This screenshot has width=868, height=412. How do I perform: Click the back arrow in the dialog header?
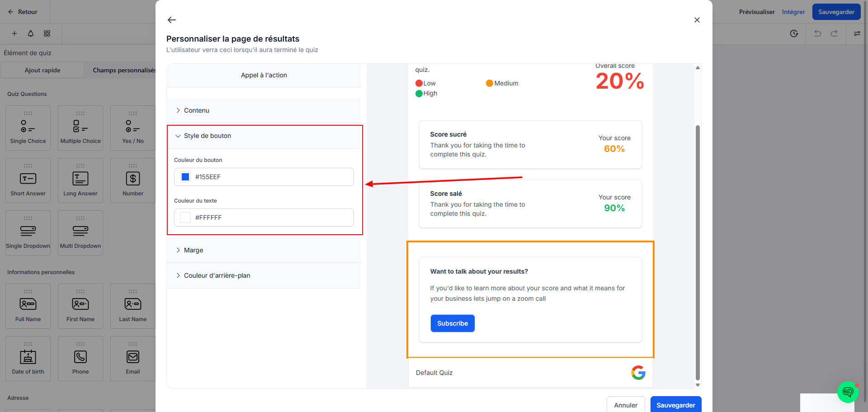point(172,20)
